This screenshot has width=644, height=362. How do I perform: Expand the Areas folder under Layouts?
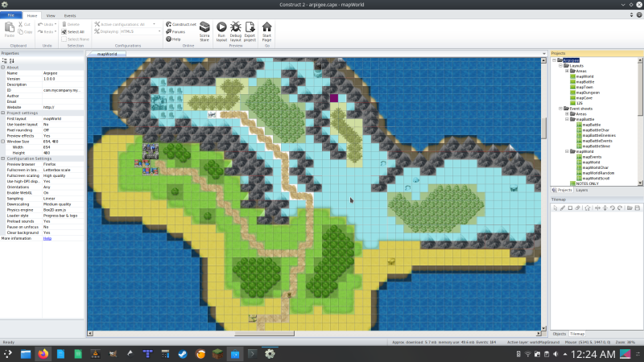tap(567, 71)
